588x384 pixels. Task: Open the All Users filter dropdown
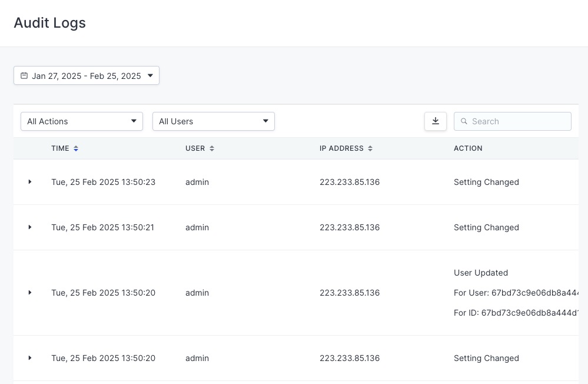214,121
